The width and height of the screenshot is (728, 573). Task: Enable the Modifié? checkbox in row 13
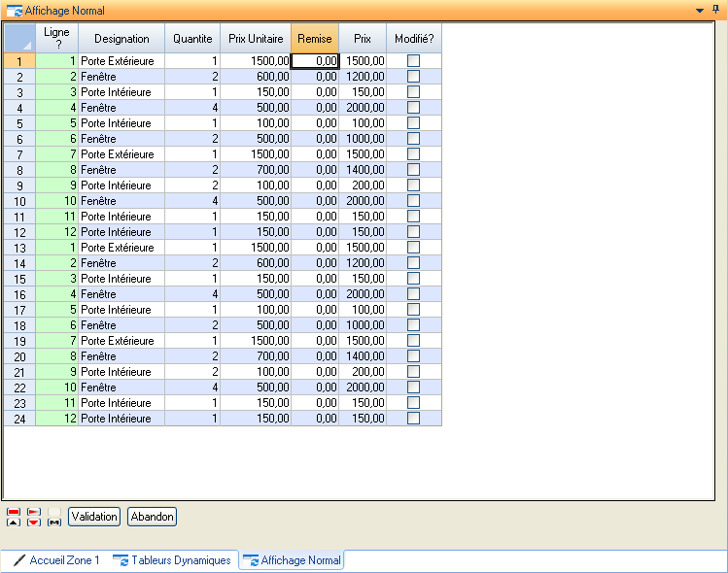(x=413, y=248)
